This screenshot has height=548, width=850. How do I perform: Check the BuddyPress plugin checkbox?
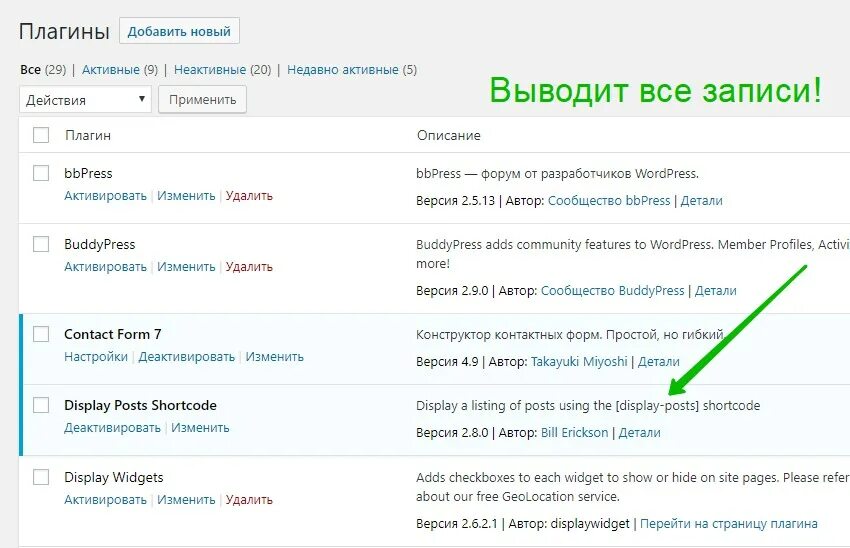point(41,244)
